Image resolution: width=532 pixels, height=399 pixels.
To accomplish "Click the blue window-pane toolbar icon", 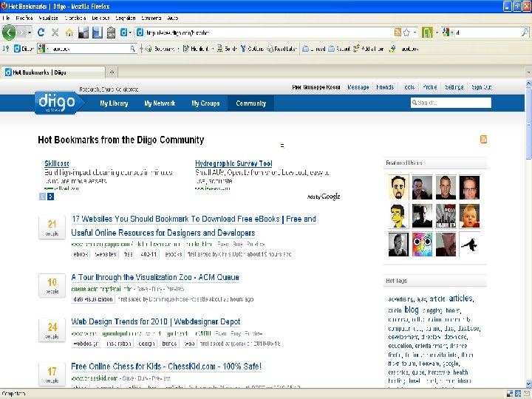I will click(98, 33).
